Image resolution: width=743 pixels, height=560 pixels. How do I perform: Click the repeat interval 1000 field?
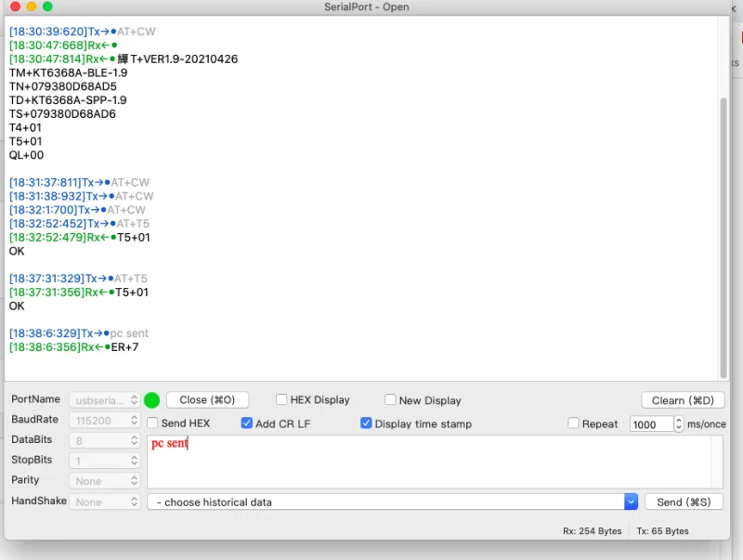[651, 424]
